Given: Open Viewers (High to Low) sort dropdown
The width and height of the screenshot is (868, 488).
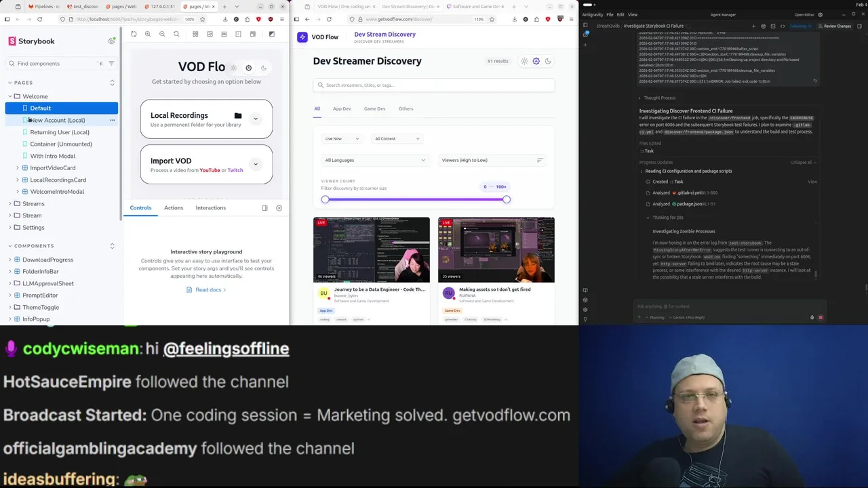Looking at the screenshot, I should [492, 160].
